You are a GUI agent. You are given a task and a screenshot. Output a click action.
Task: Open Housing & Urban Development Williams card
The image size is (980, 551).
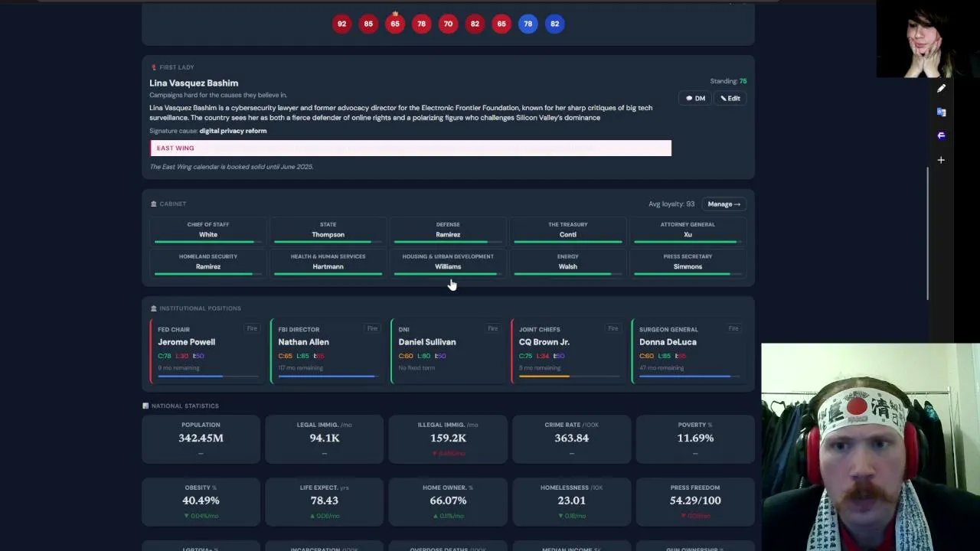coord(448,265)
